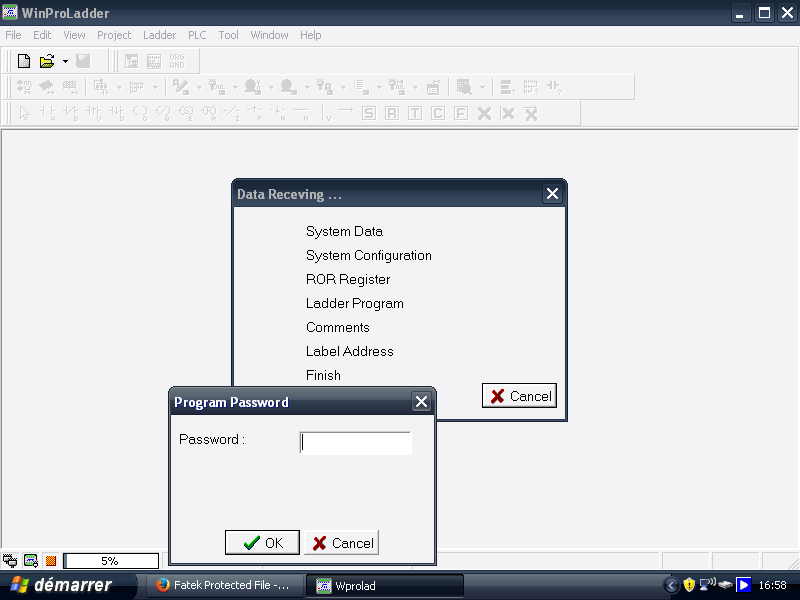Screen dimensions: 800x600
Task: Click the security shield tray icon
Action: click(689, 585)
